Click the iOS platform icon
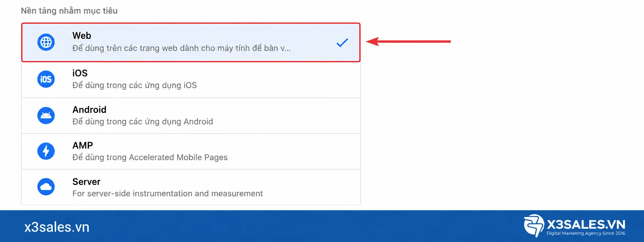Viewport: 644px width, 242px height. point(46,79)
